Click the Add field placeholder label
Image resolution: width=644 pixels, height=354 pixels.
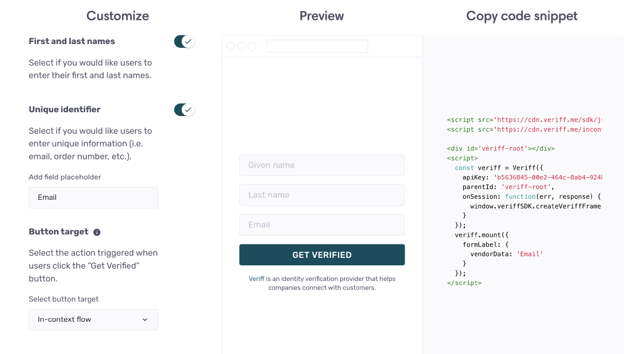[x=65, y=177]
